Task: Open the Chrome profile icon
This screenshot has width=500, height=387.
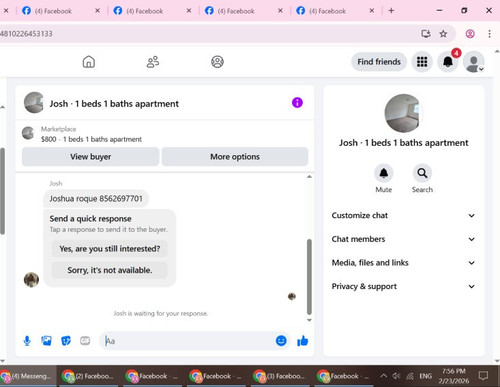Action: (470, 34)
